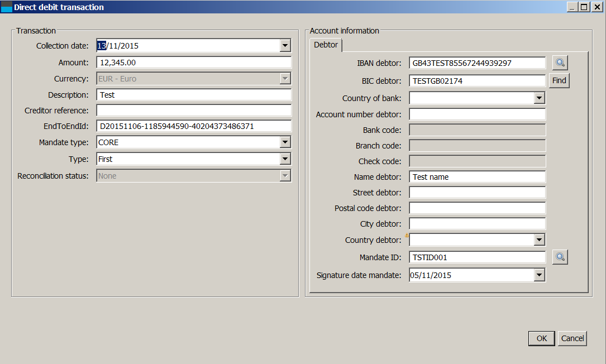Viewport: 606px width, 364px height.
Task: Click the "Transaction" group title
Action: click(36, 31)
